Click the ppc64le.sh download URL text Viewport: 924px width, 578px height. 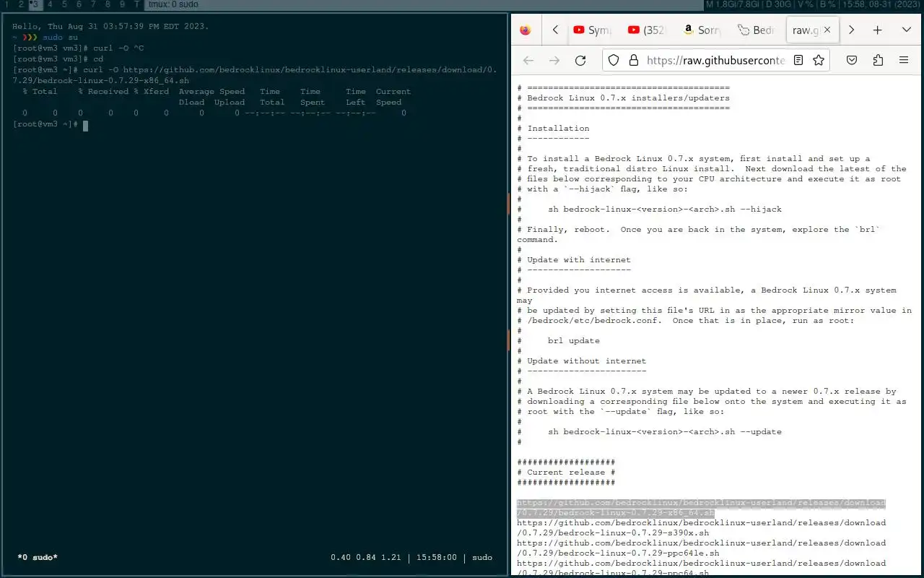701,548
